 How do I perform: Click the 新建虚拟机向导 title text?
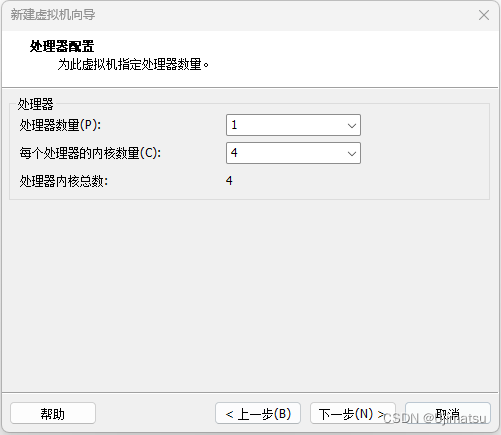[53, 15]
